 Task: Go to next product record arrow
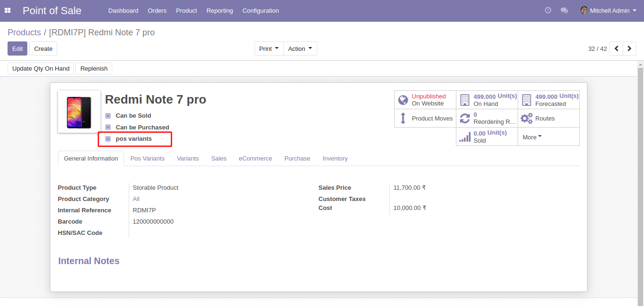(x=629, y=48)
